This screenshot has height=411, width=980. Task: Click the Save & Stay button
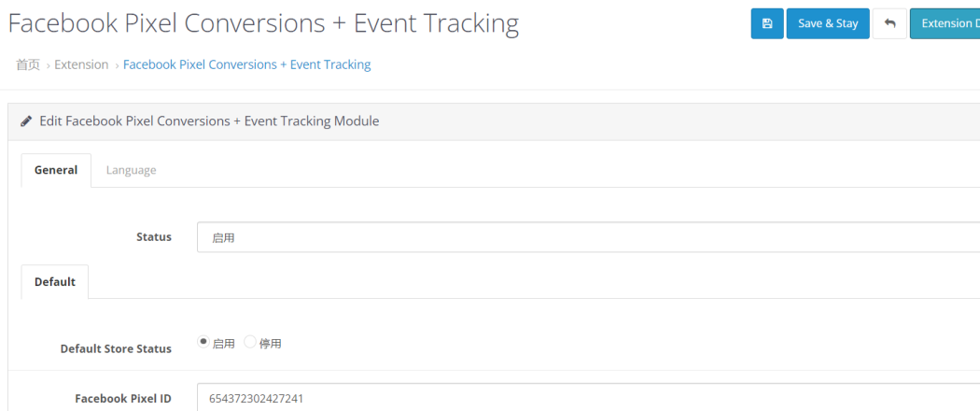[828, 23]
